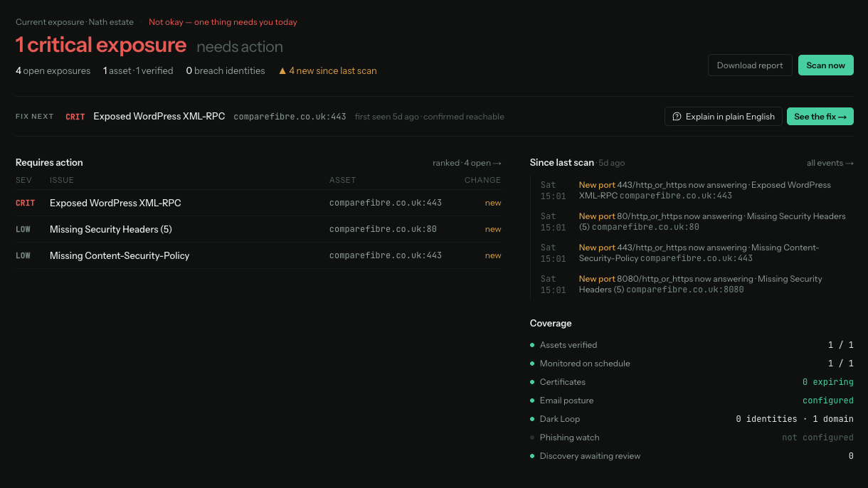Click the CHANGE column header
The height and width of the screenshot is (488, 868).
coord(483,180)
